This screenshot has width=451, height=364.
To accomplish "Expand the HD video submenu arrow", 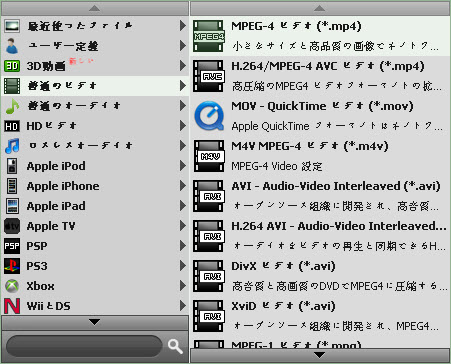I will pyautogui.click(x=183, y=126).
